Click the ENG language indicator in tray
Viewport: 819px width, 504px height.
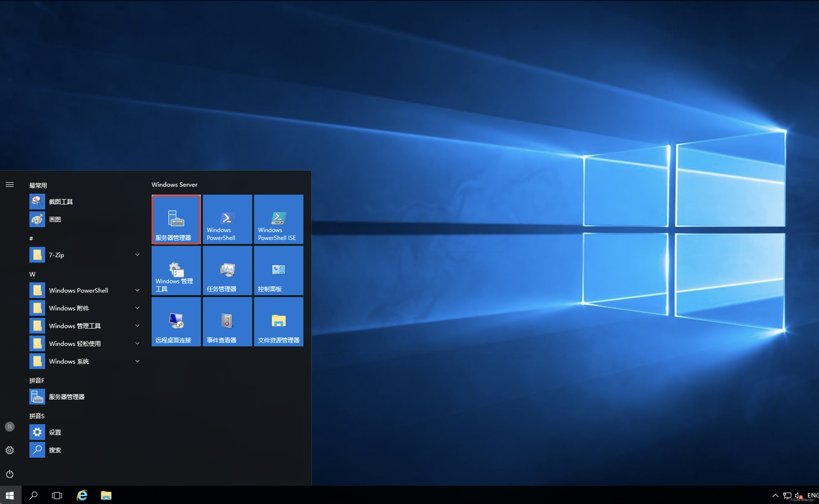tap(813, 495)
